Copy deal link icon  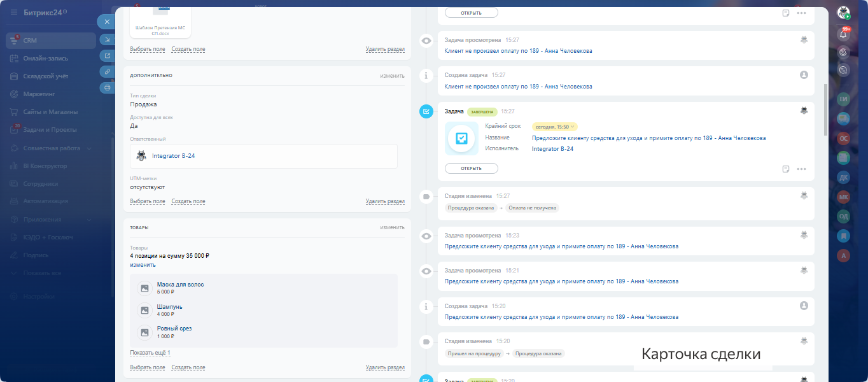pyautogui.click(x=107, y=71)
